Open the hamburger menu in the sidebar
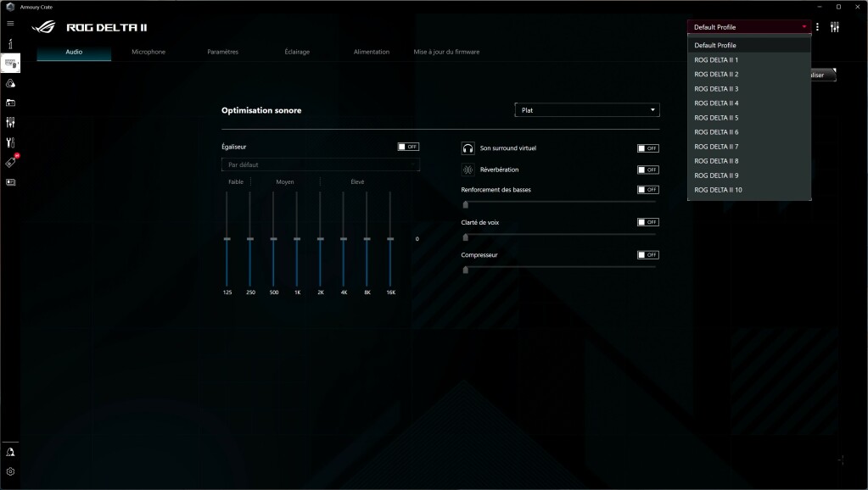This screenshot has width=868, height=490. pos(10,23)
